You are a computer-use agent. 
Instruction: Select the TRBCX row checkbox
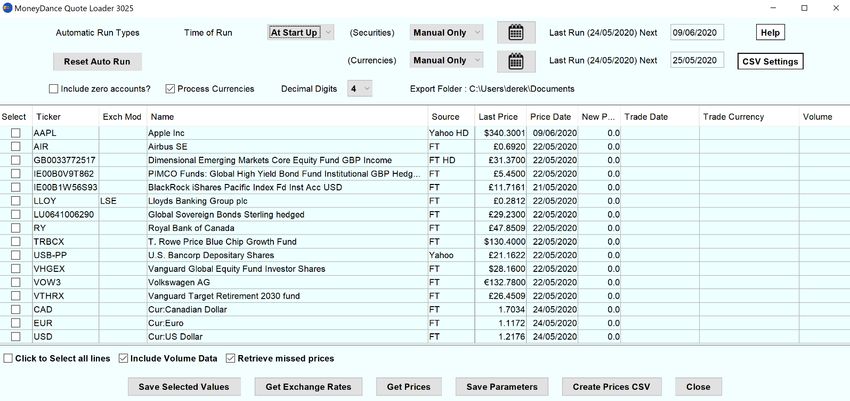pyautogui.click(x=16, y=242)
